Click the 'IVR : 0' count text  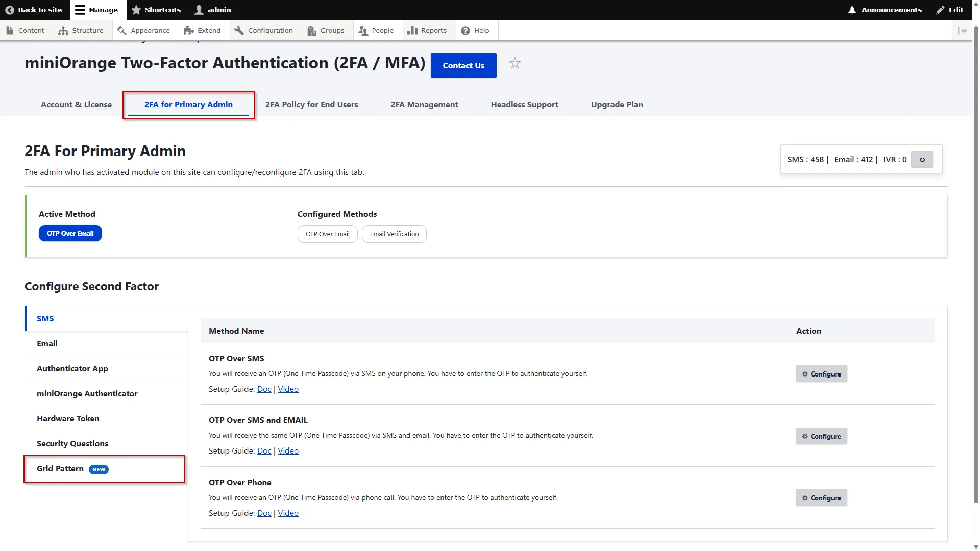point(895,160)
